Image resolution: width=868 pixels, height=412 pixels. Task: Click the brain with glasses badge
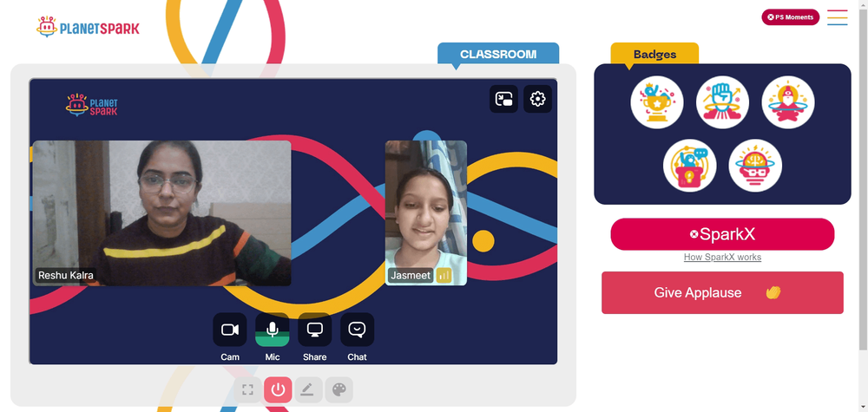pyautogui.click(x=755, y=166)
